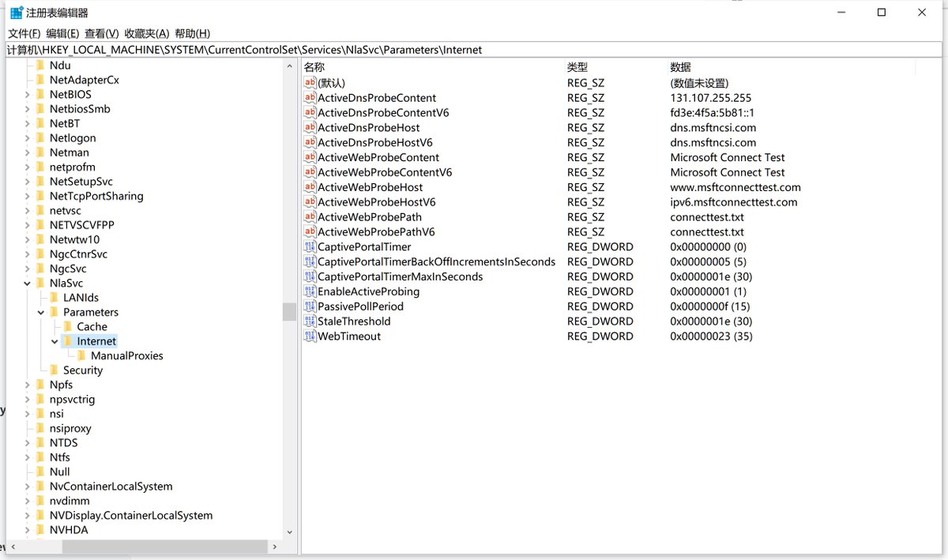Click the folder icon of ManualProxies key

point(82,355)
